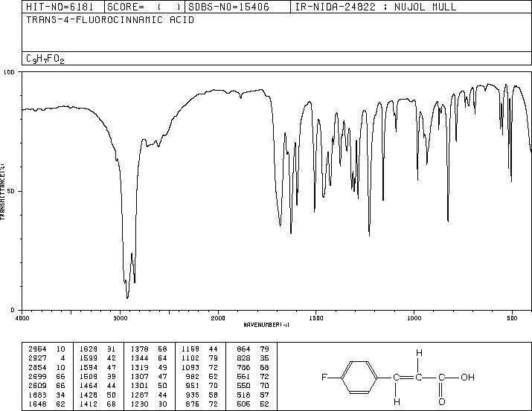
Task: Click the F atom in the structure
Action: click(x=324, y=377)
